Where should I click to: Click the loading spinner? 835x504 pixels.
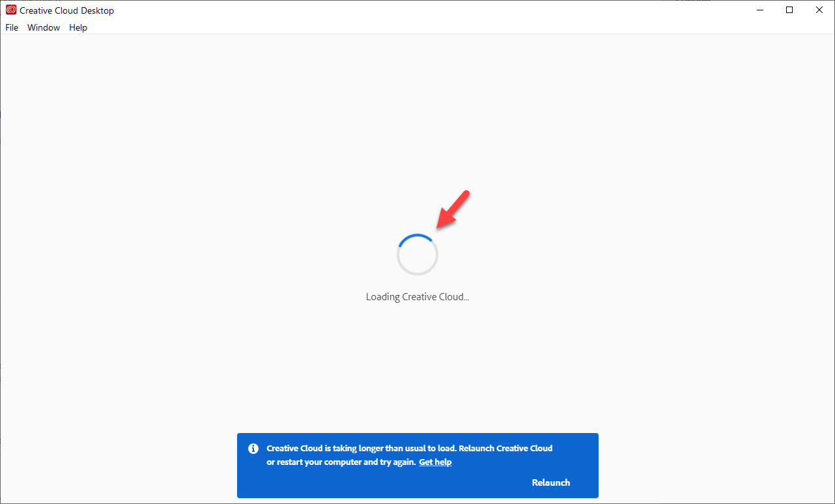click(x=417, y=255)
